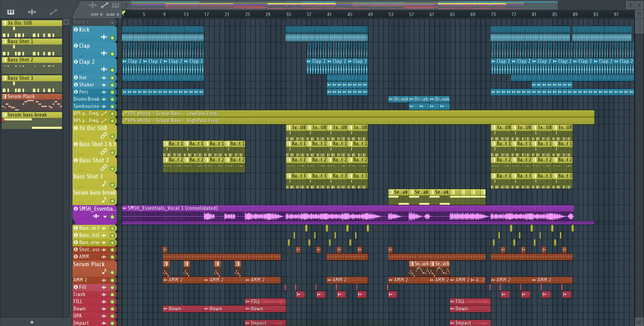Click the playlist overview minimap scroller

click(344, 5)
